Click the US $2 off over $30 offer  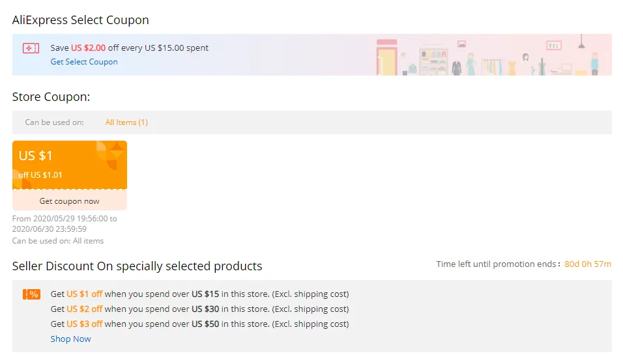click(x=199, y=309)
